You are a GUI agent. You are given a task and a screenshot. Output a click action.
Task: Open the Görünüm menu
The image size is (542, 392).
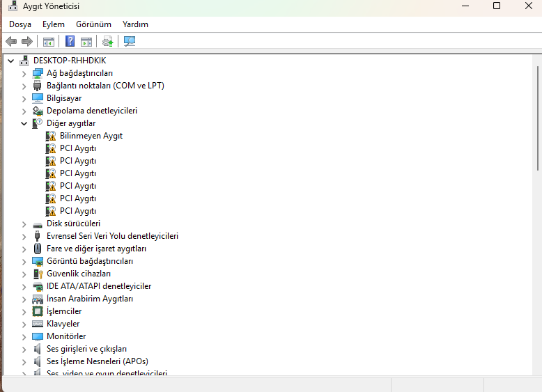click(93, 24)
